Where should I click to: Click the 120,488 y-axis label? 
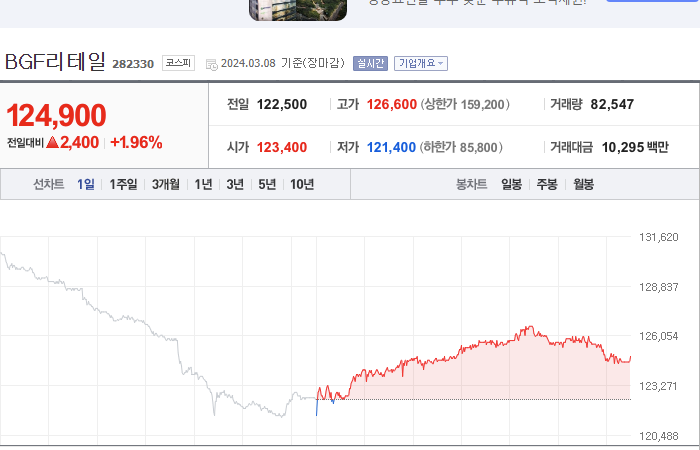[658, 436]
